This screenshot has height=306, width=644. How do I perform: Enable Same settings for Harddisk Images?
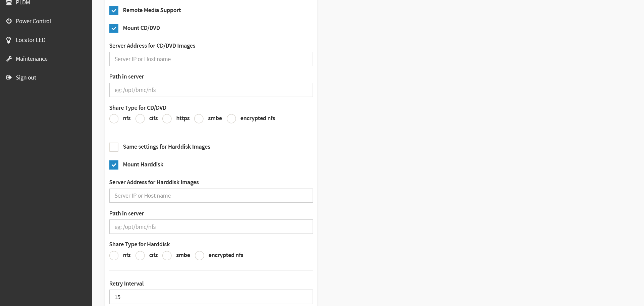coord(114,147)
